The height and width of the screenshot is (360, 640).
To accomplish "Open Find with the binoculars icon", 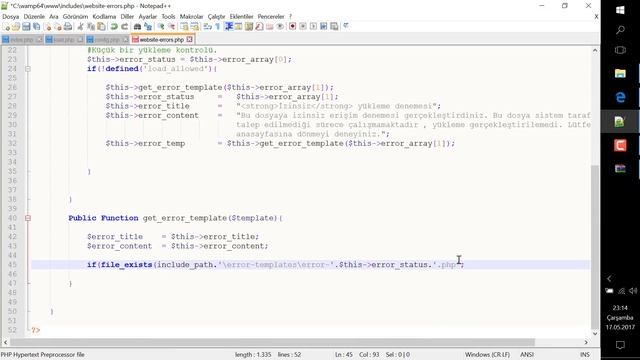I will coord(138,27).
